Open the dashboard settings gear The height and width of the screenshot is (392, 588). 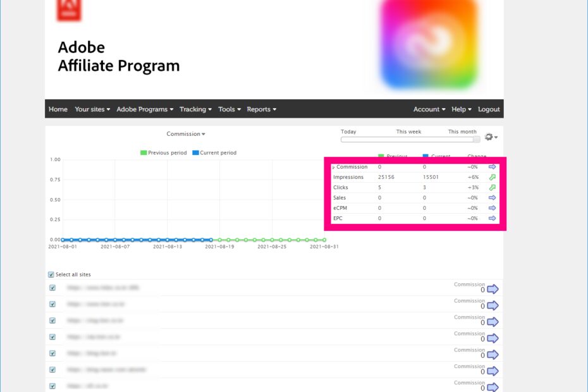click(491, 137)
